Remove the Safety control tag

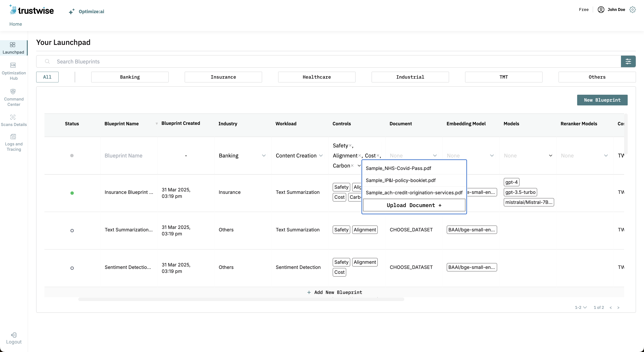[350, 145]
